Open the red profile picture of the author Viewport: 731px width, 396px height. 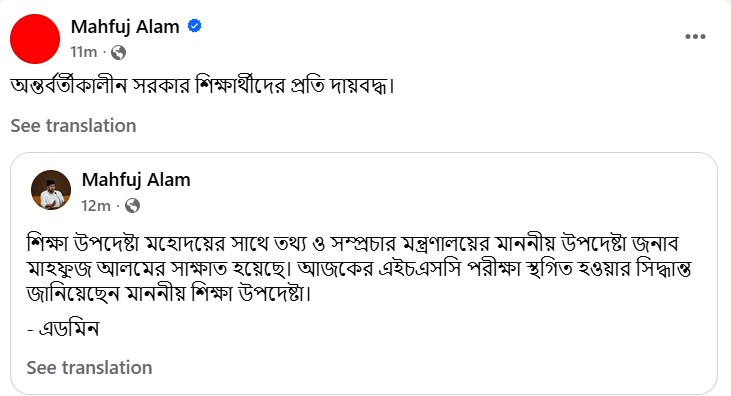click(x=35, y=39)
